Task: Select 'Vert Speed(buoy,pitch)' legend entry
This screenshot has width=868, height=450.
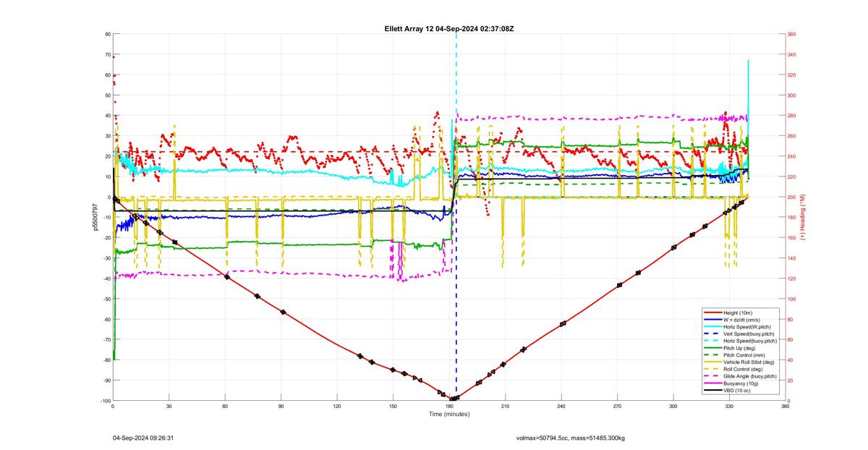Action: pos(749,333)
